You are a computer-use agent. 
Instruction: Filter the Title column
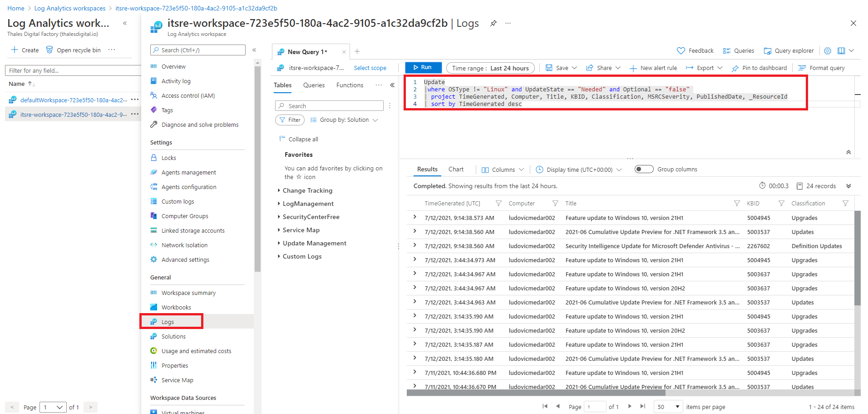[737, 203]
